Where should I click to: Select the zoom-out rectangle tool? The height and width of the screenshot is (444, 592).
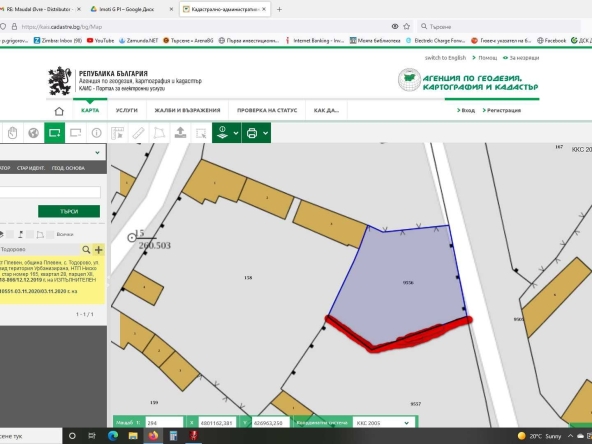pyautogui.click(x=76, y=133)
